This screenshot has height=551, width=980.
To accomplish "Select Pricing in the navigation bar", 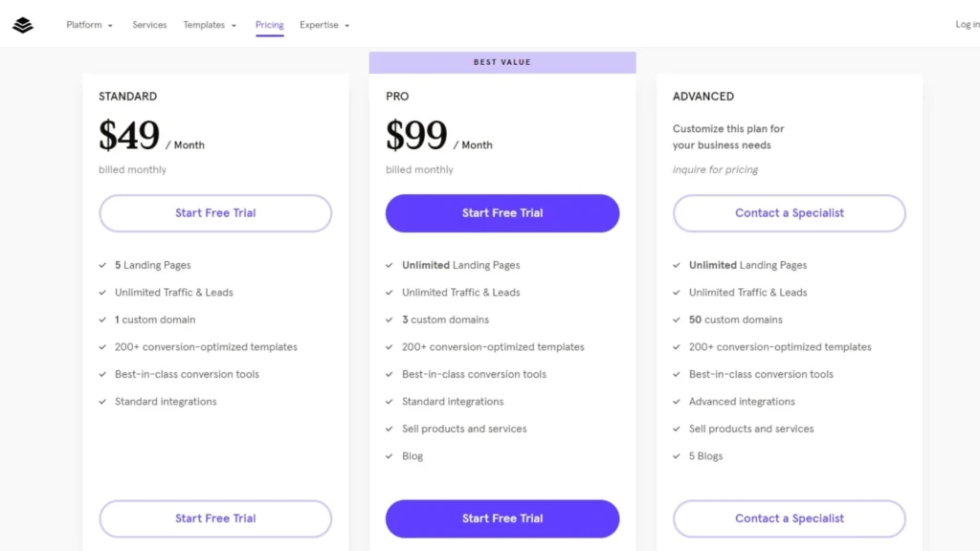I will (269, 25).
